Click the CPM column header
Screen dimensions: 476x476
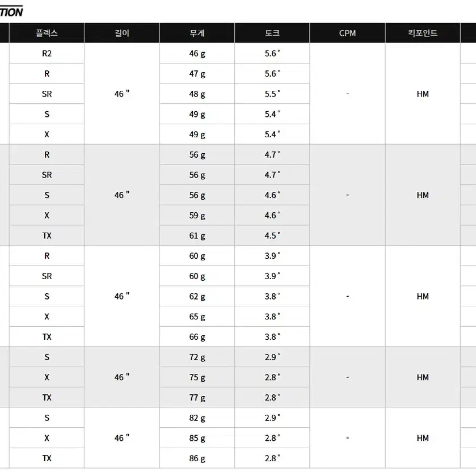coord(347,33)
